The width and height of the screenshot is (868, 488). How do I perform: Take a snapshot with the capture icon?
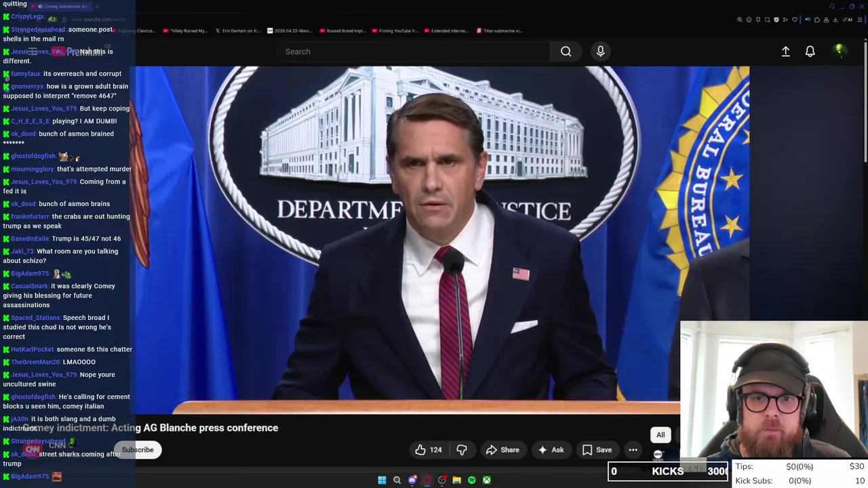(767, 20)
